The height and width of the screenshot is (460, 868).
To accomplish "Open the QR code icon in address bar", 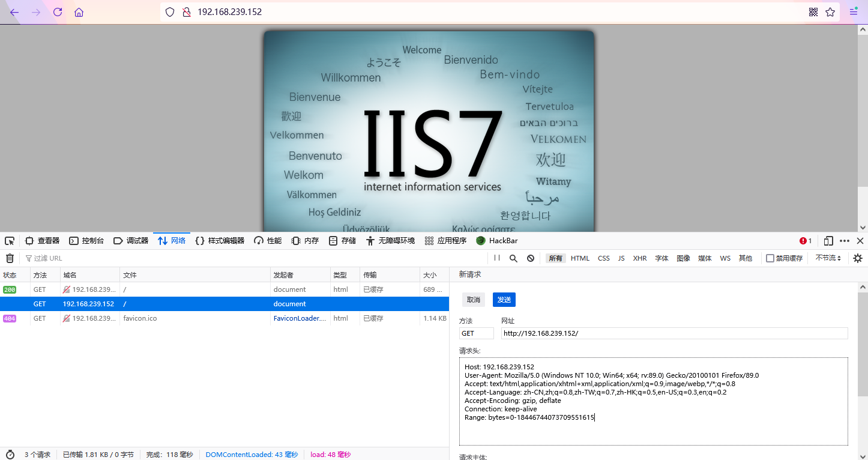I will (x=813, y=12).
